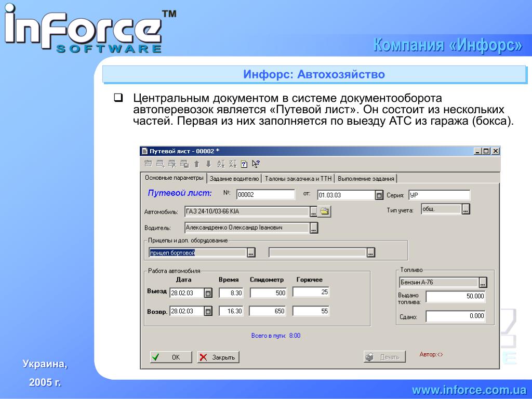Image resolution: width=532 pixels, height=399 pixels.
Task: Open the fuel type Бензин А-76 lookup
Action: (x=483, y=282)
